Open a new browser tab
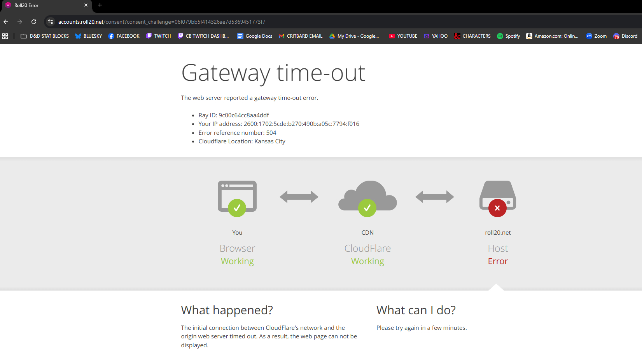Viewport: 642px width, 364px height. tap(100, 5)
